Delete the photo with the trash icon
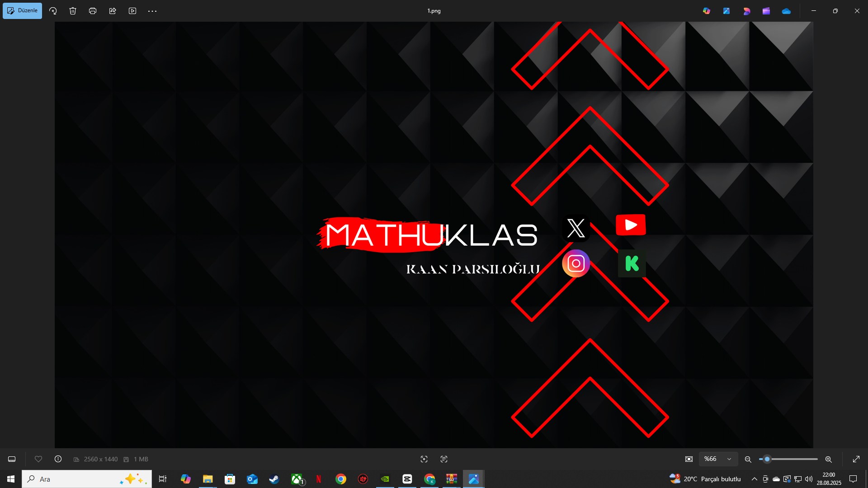The height and width of the screenshot is (488, 868). [73, 11]
